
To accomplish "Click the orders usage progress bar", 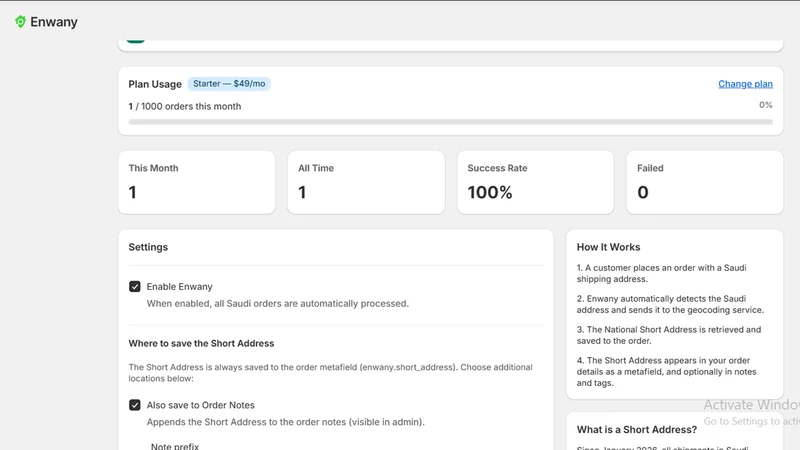I will (451, 122).
